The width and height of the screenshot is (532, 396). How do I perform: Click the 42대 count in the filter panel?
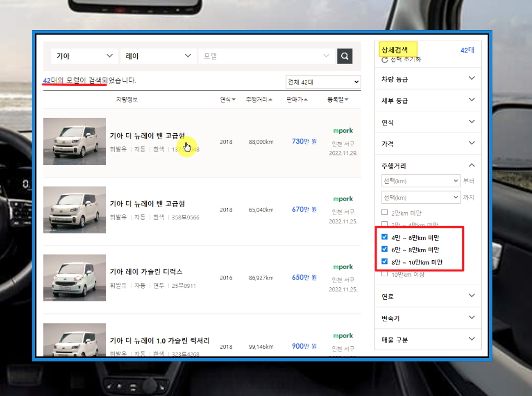[467, 50]
